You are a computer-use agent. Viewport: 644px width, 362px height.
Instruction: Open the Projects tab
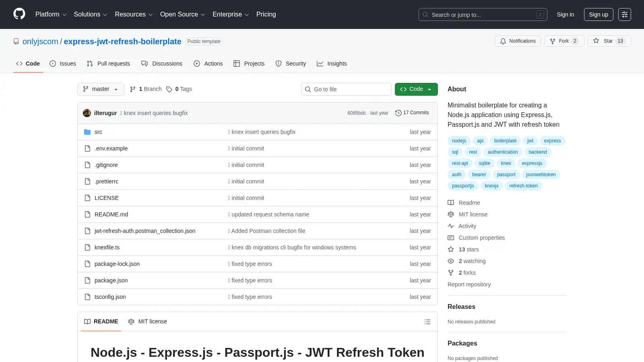(249, 64)
